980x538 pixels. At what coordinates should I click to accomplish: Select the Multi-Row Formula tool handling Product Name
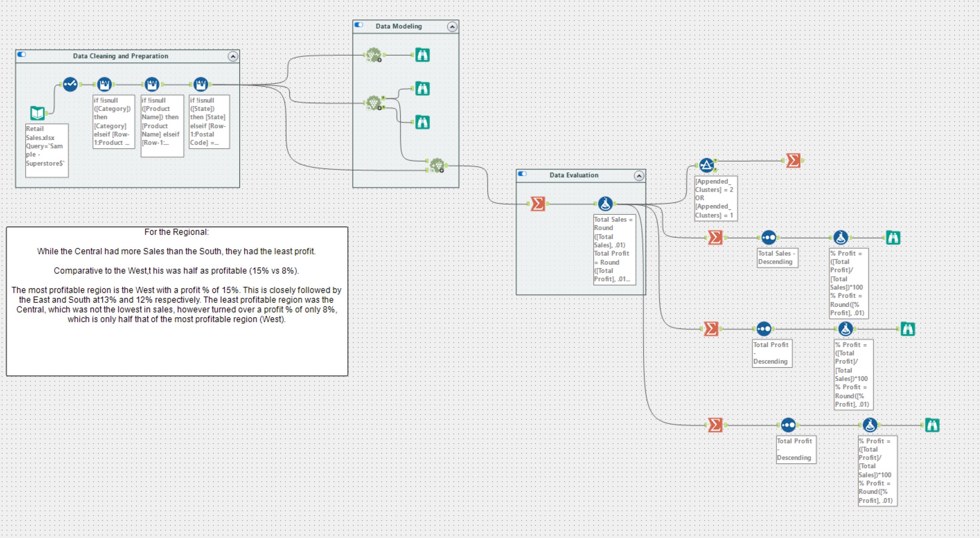pyautogui.click(x=152, y=84)
